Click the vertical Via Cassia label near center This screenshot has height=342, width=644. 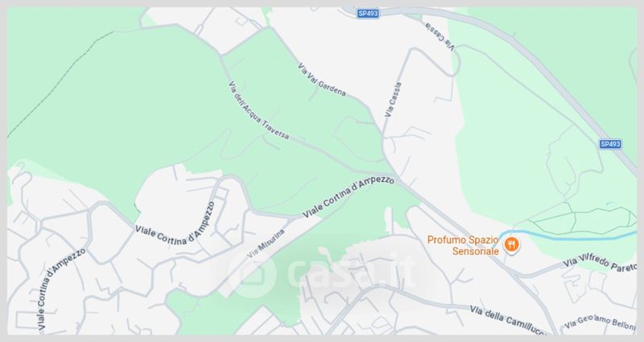pos(393,100)
